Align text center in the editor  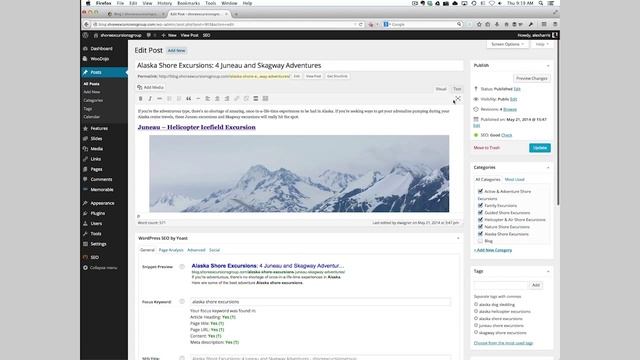217,99
